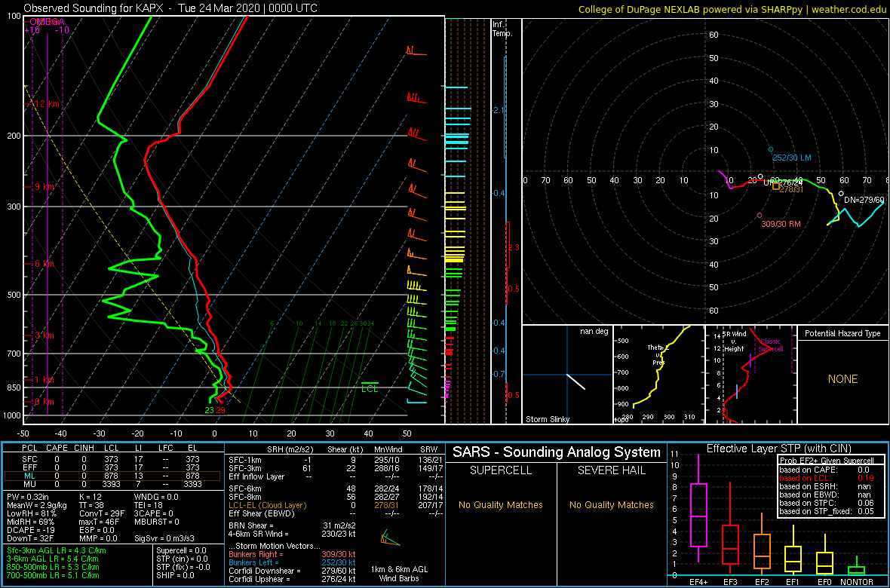The height and width of the screenshot is (588, 890).
Task: Click the PW = 0.32in value
Action: tap(29, 498)
